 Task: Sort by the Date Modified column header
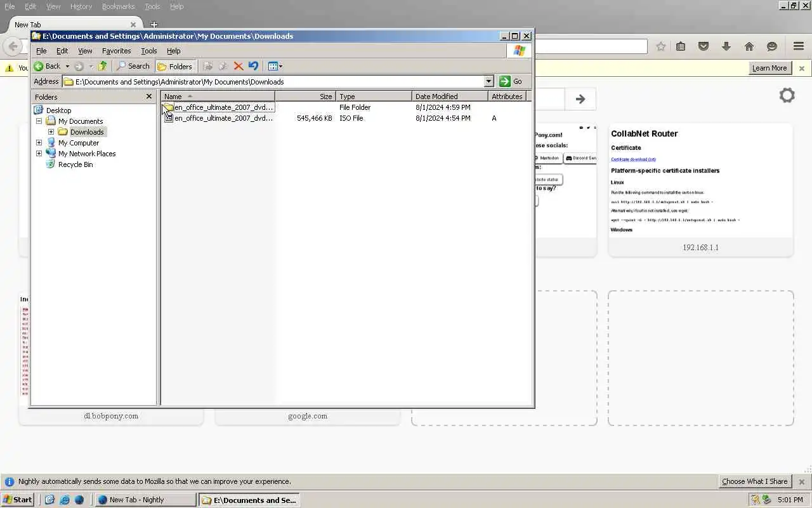click(x=450, y=97)
